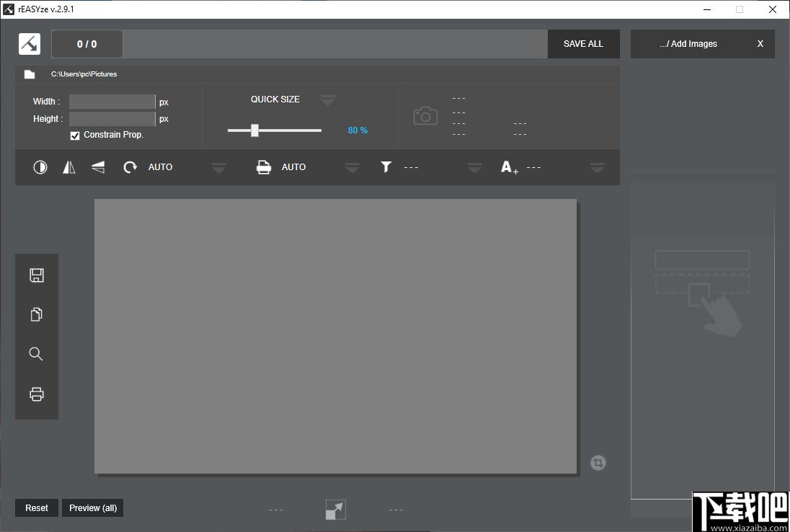Click the 80 % size value
790x532 pixels.
pos(358,130)
